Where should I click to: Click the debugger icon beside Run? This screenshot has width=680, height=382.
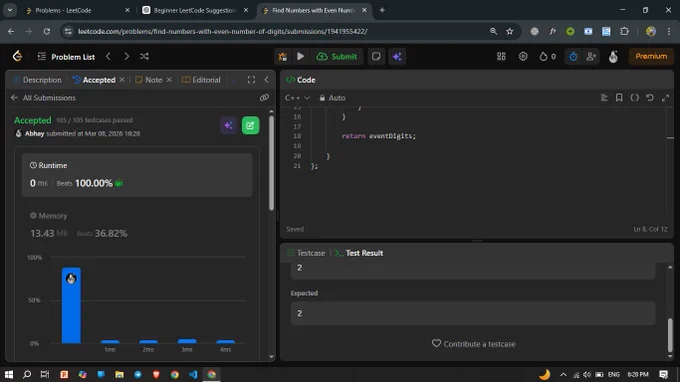tap(283, 56)
